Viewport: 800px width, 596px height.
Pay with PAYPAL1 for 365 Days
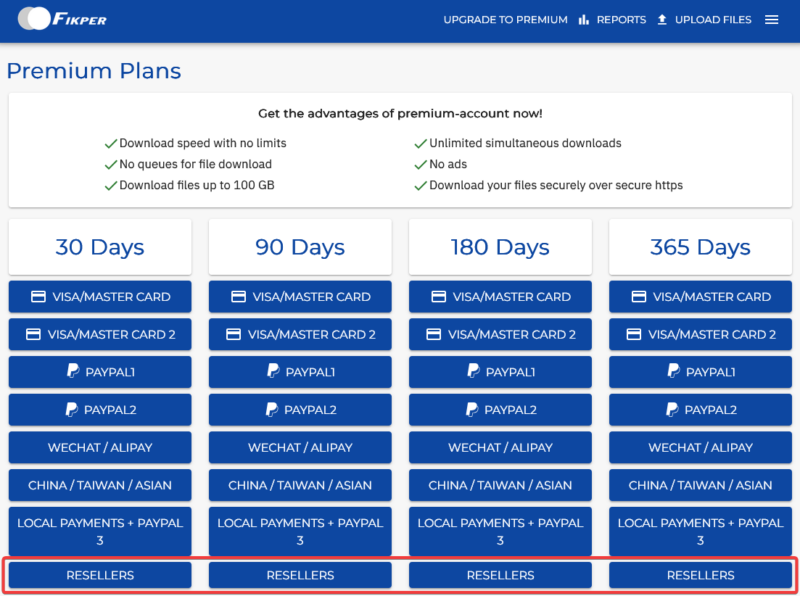pos(701,372)
